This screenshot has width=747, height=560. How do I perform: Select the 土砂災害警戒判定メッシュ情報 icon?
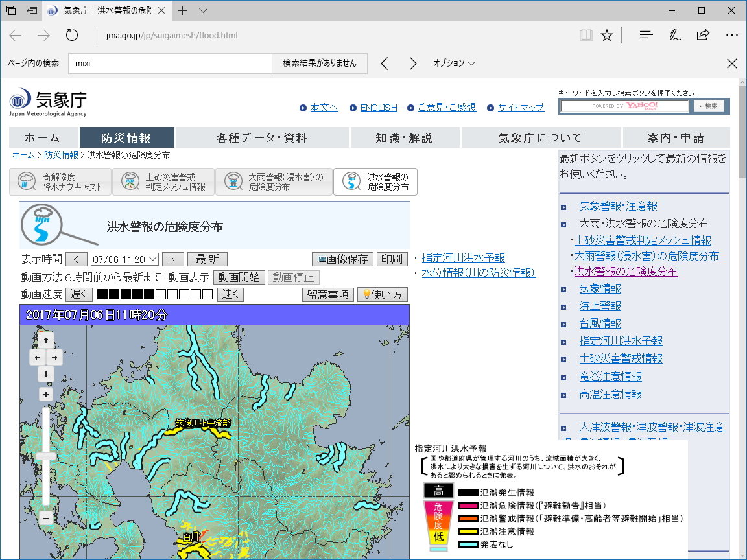(x=163, y=181)
